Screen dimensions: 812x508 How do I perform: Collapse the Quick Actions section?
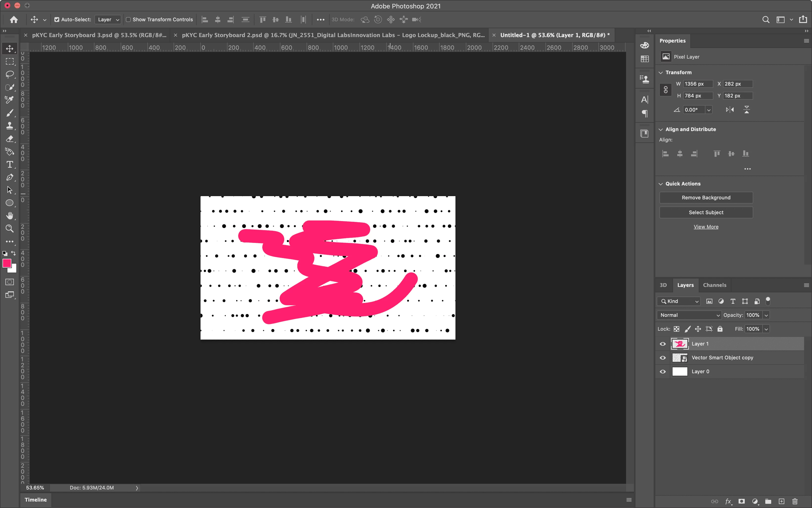pos(661,184)
